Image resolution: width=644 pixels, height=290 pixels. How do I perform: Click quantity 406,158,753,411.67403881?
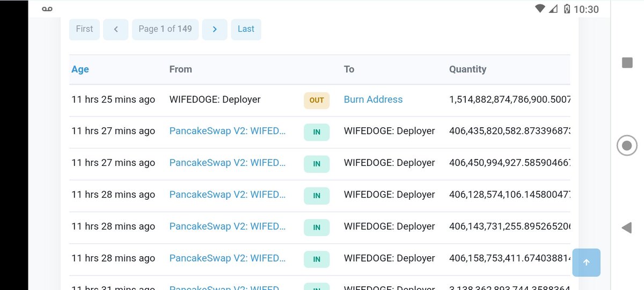pos(509,258)
